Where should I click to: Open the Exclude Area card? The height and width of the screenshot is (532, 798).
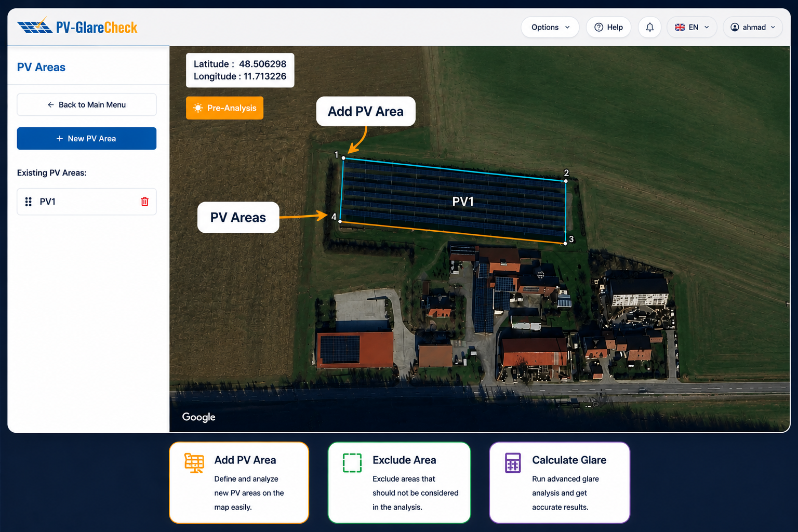pyautogui.click(x=399, y=483)
